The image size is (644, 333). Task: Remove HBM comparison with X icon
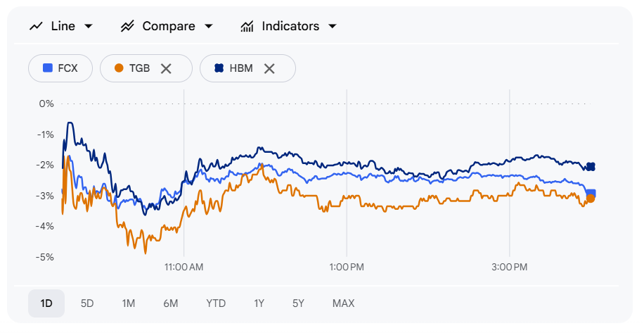click(269, 68)
